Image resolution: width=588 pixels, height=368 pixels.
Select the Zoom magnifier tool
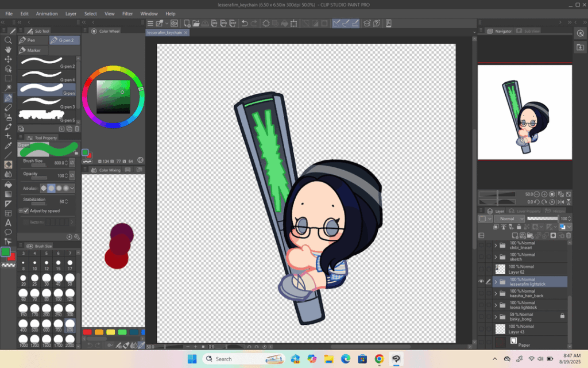point(8,40)
